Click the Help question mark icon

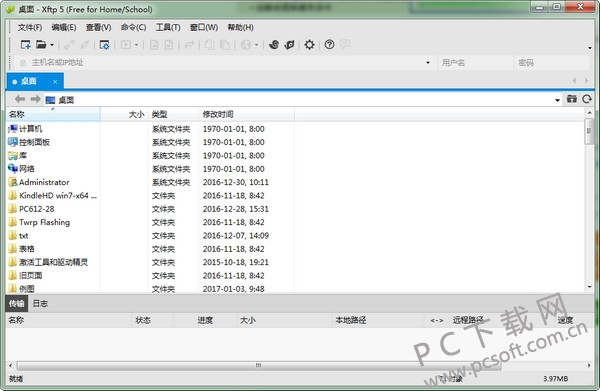[329, 45]
